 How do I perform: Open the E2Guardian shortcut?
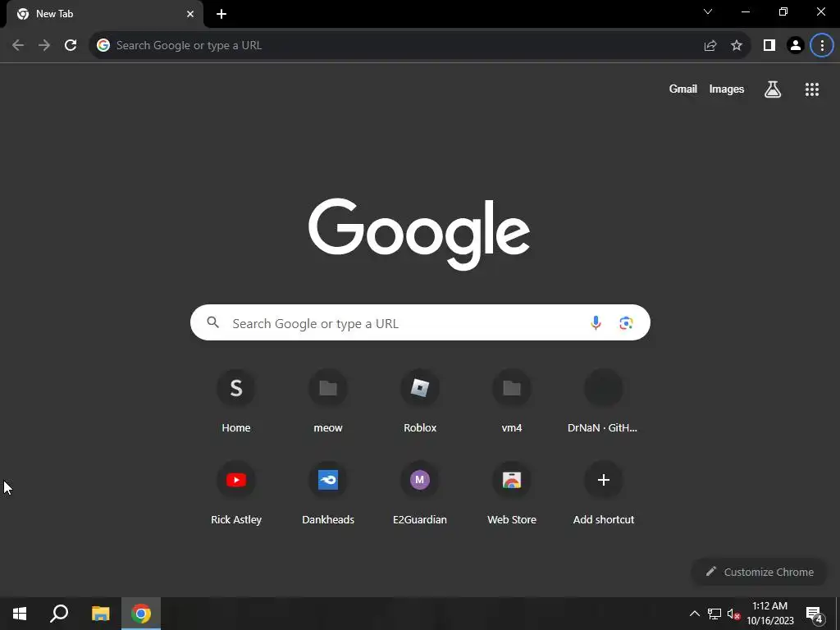[x=420, y=493]
